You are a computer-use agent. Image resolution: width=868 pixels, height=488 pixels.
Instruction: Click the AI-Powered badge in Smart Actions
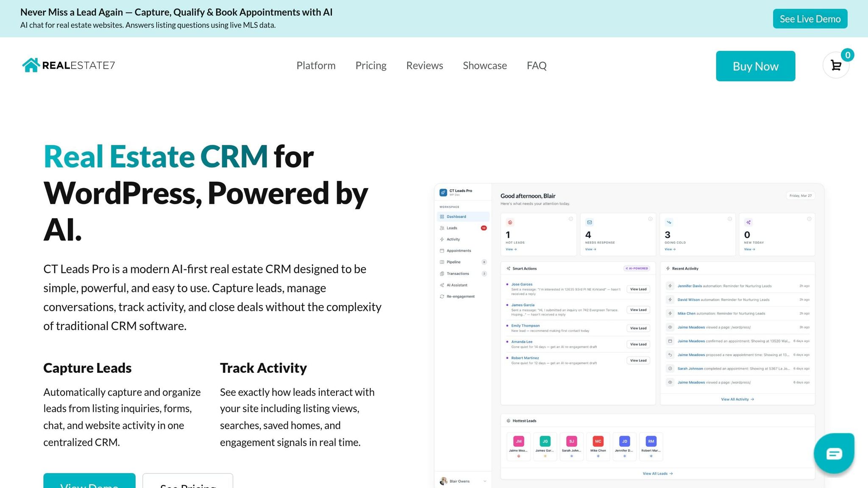[637, 269]
